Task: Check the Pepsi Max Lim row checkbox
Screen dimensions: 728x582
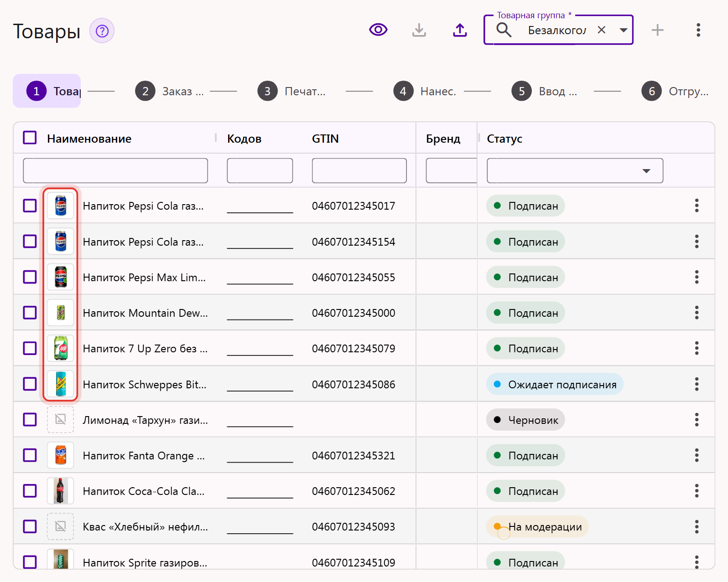Action: click(30, 277)
